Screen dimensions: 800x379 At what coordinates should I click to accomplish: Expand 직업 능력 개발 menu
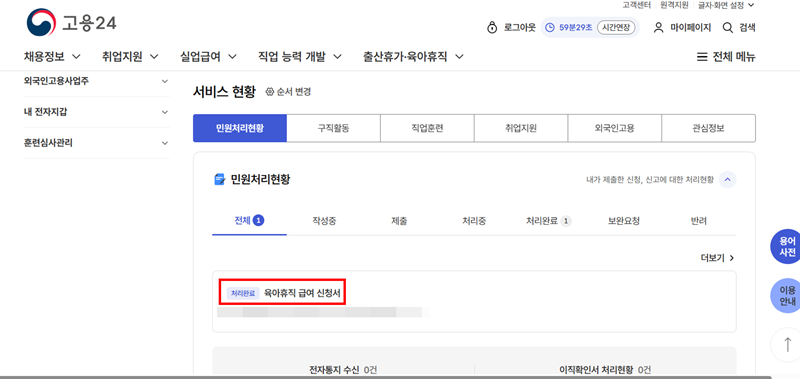299,57
